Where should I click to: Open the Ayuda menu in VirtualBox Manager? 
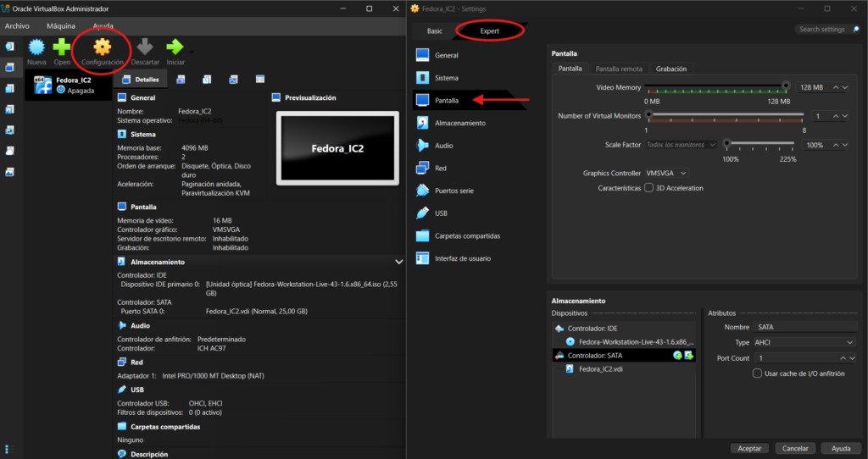click(103, 26)
